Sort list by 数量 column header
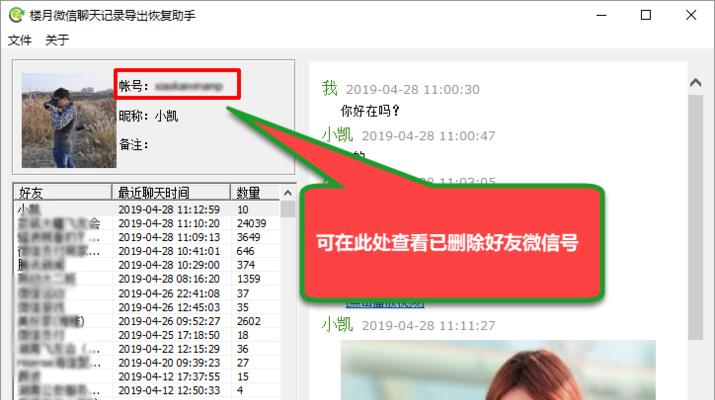Viewport: 715px width, 400px height. [x=255, y=192]
